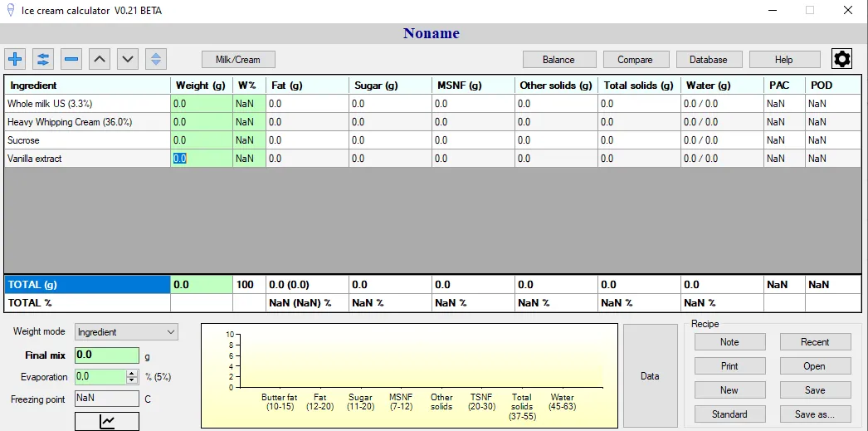Screen dimensions: 868x431
Task: Click the Ingredient column header
Action: [x=87, y=86]
